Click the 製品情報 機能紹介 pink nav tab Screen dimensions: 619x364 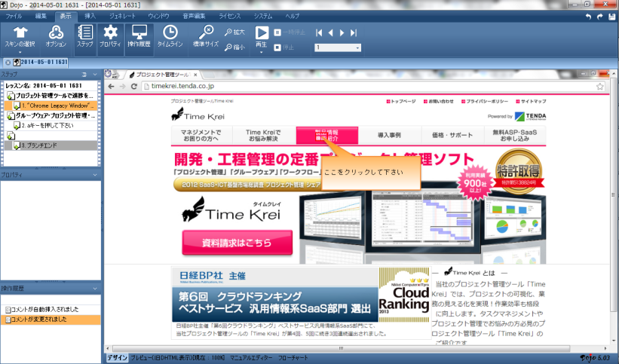tap(327, 136)
